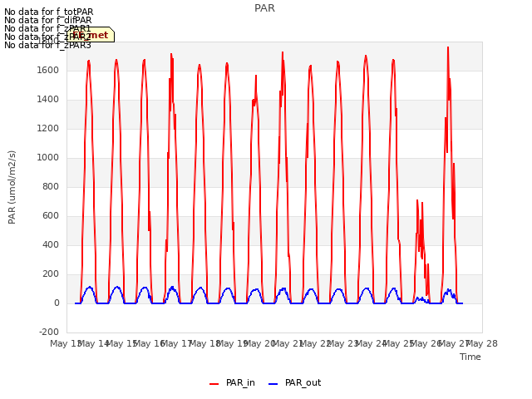The width and height of the screenshot is (532, 399).
Task: Select 'No data for f_totPAR' message
Action: tap(48, 12)
